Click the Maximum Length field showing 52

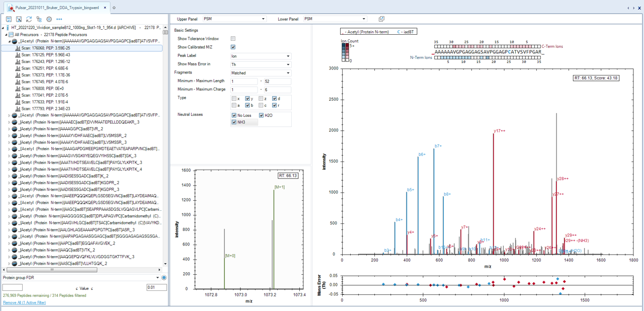point(277,81)
